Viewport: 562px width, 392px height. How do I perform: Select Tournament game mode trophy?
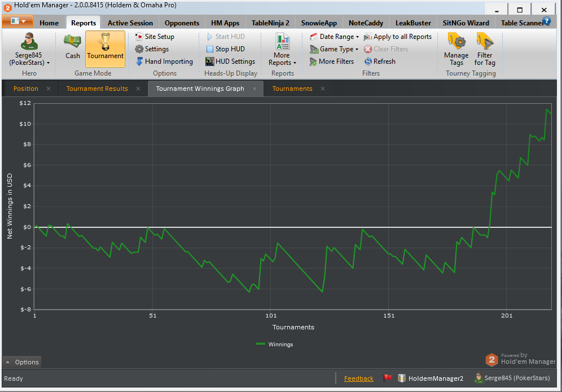[x=105, y=49]
